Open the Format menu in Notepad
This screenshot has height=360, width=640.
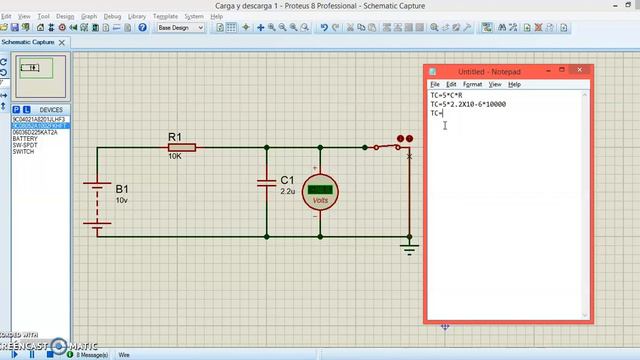(472, 84)
